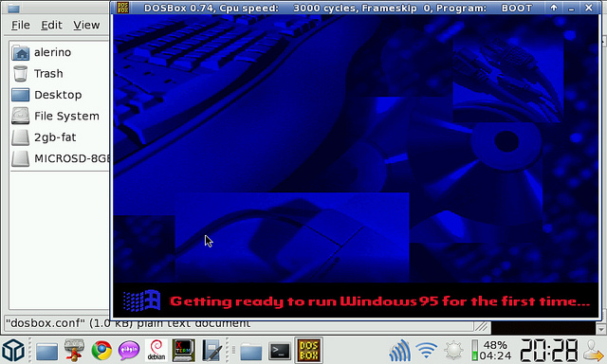The height and width of the screenshot is (364, 607).
Task: Click the battery 48% indicator
Action: (x=491, y=350)
